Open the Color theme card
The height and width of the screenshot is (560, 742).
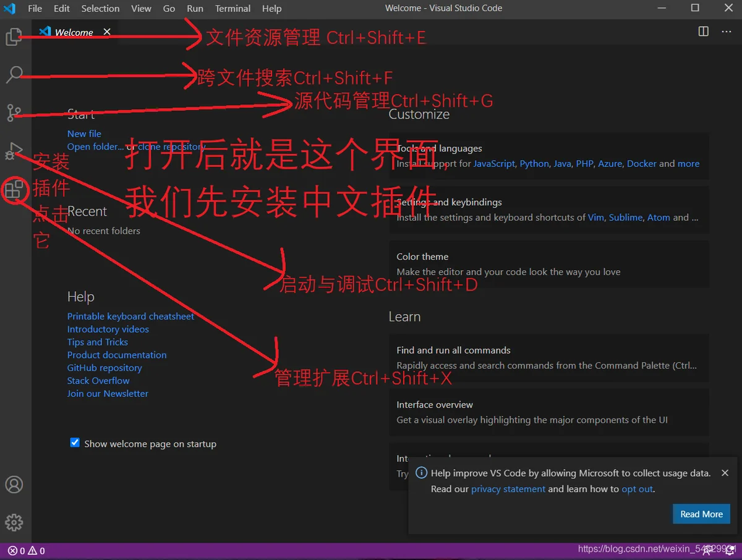click(x=549, y=264)
